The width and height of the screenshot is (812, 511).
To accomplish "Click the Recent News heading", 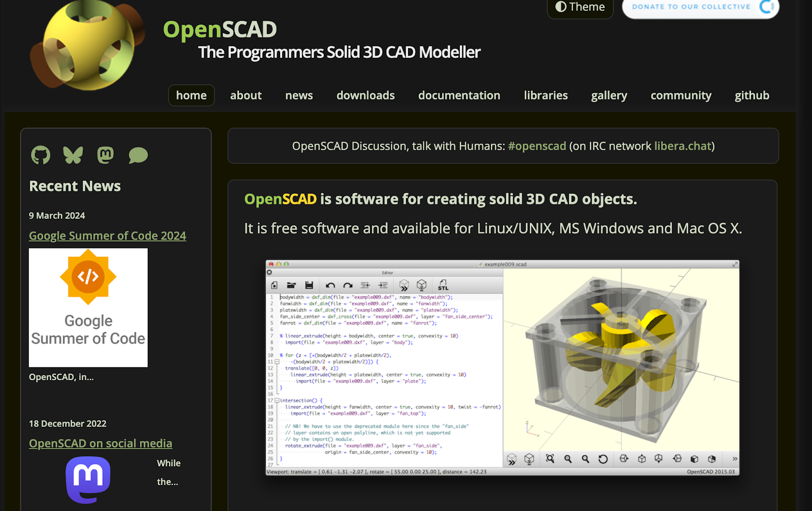I will (x=75, y=186).
